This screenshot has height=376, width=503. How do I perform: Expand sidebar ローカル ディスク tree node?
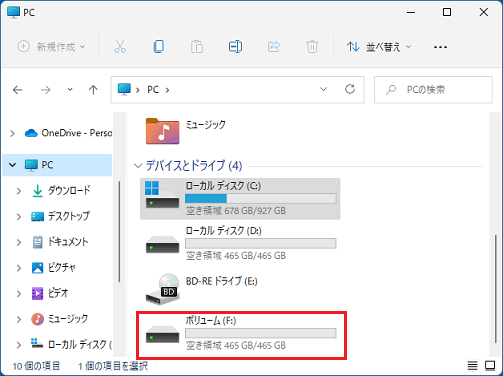(19, 345)
